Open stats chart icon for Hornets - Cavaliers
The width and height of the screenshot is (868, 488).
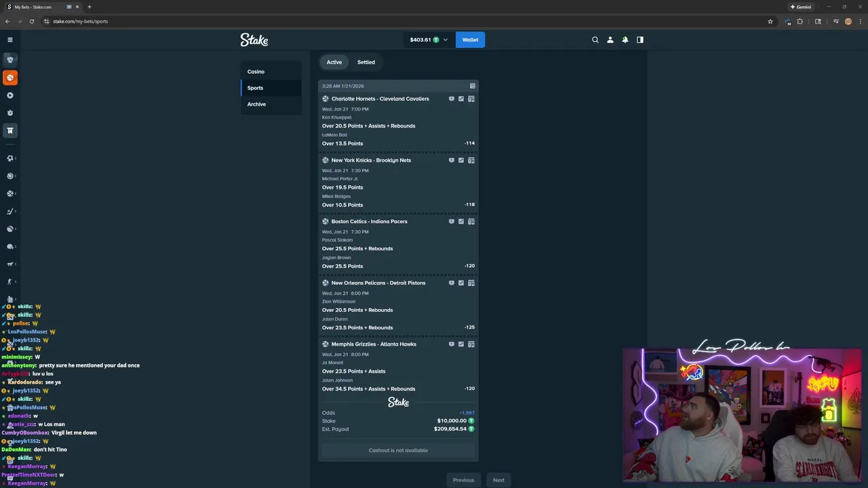(461, 99)
